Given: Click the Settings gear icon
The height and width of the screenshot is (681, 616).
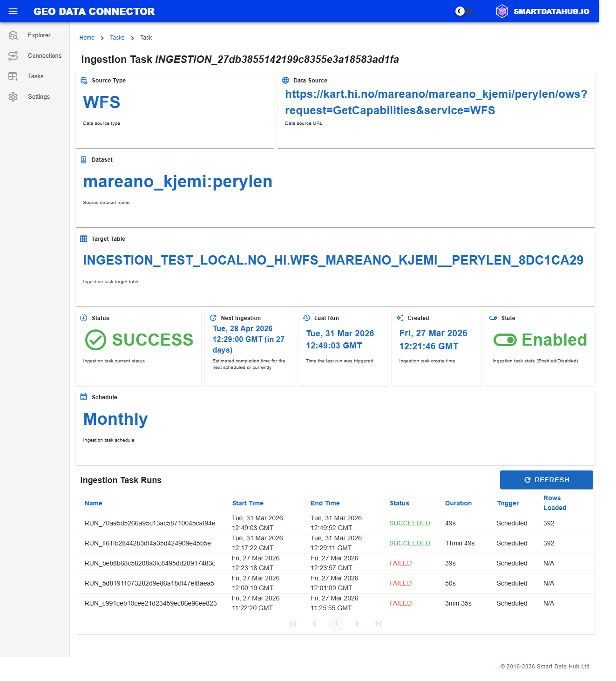Looking at the screenshot, I should point(13,97).
